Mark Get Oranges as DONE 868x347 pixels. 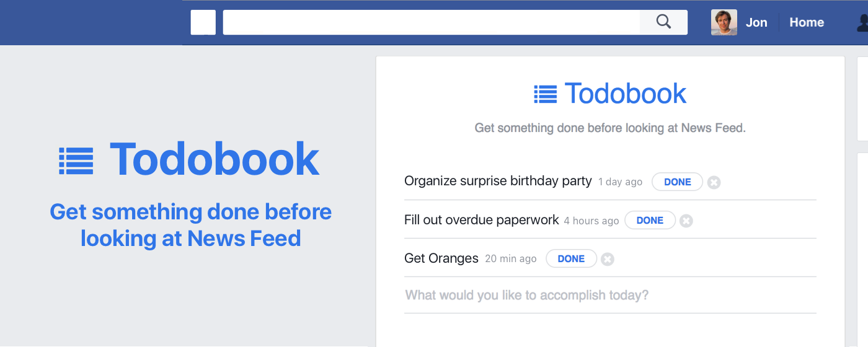click(571, 259)
